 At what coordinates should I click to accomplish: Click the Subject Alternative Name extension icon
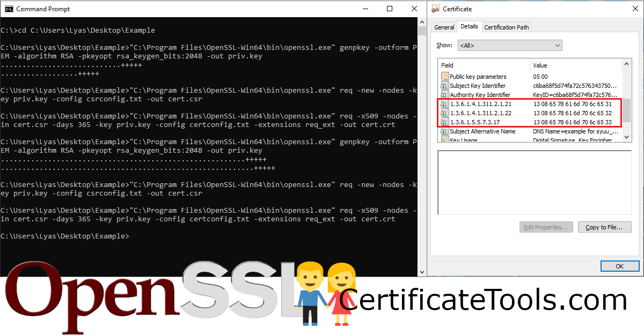444,131
